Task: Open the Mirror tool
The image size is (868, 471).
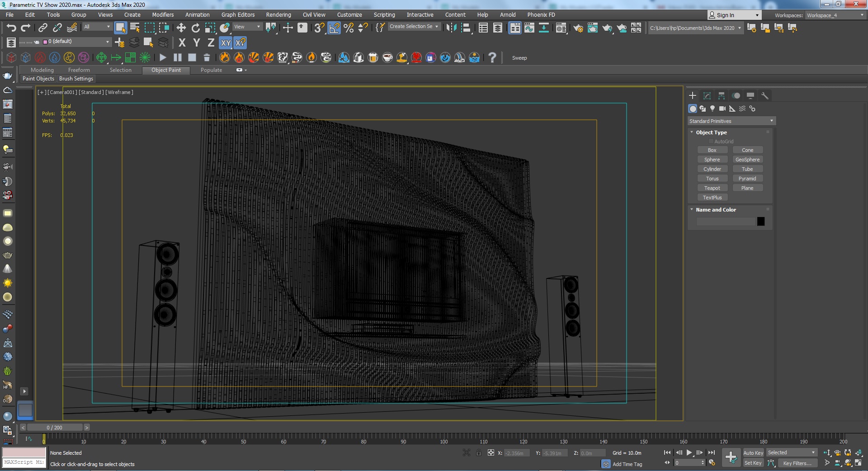Action: [x=451, y=28]
